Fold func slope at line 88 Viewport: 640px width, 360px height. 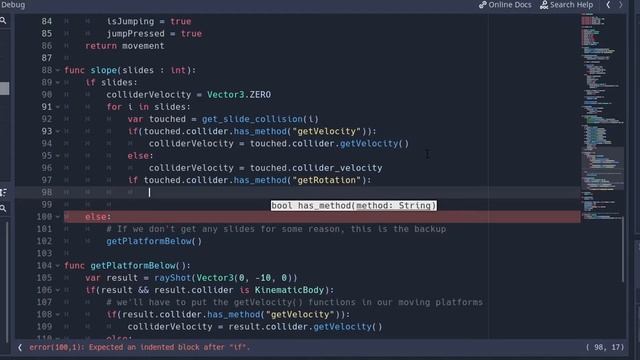[x=58, y=70]
